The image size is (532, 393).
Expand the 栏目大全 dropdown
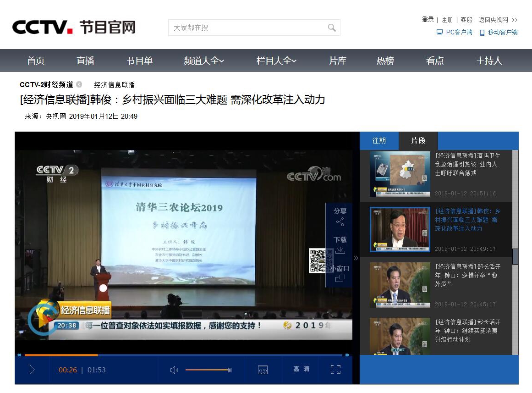[x=276, y=61]
